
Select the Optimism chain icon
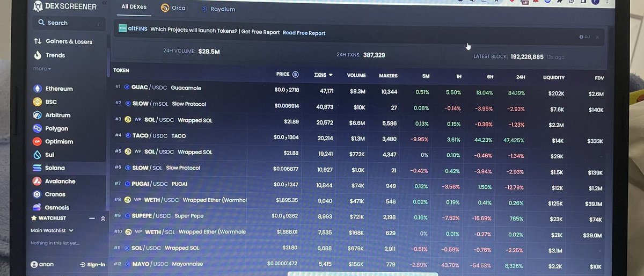[37, 142]
